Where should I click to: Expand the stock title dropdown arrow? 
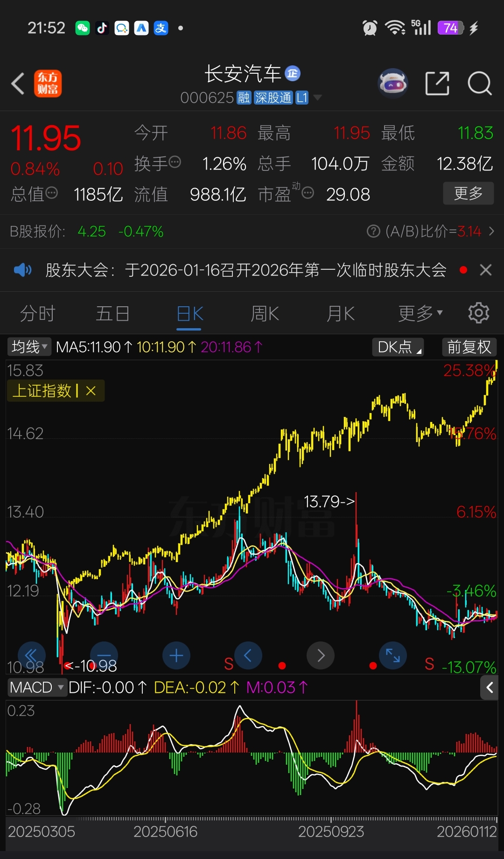coord(317,98)
